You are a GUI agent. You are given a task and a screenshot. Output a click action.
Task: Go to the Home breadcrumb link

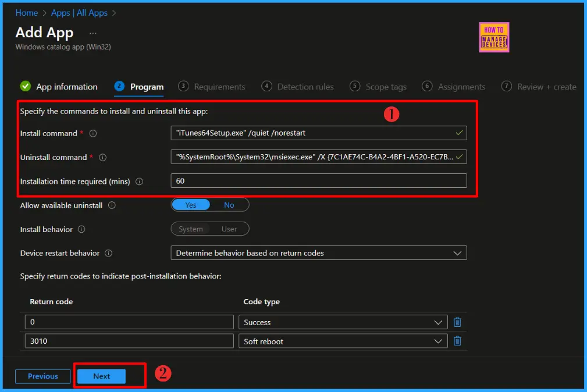[x=27, y=13]
